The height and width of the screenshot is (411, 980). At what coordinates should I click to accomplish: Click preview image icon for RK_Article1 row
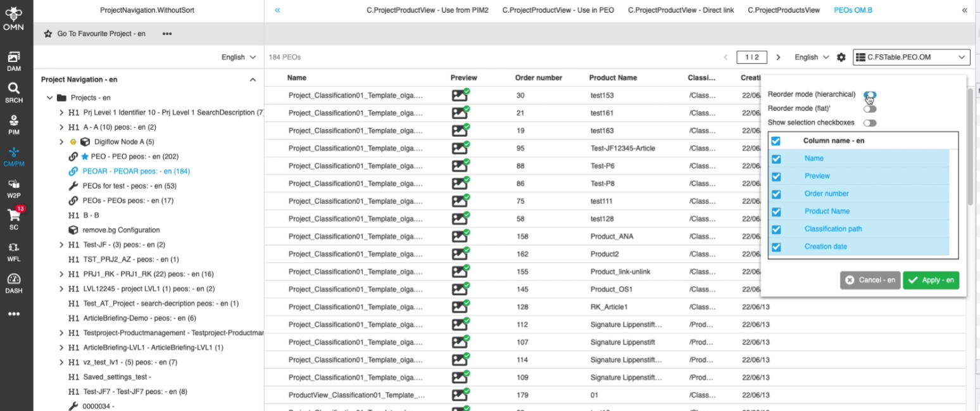[x=461, y=307]
